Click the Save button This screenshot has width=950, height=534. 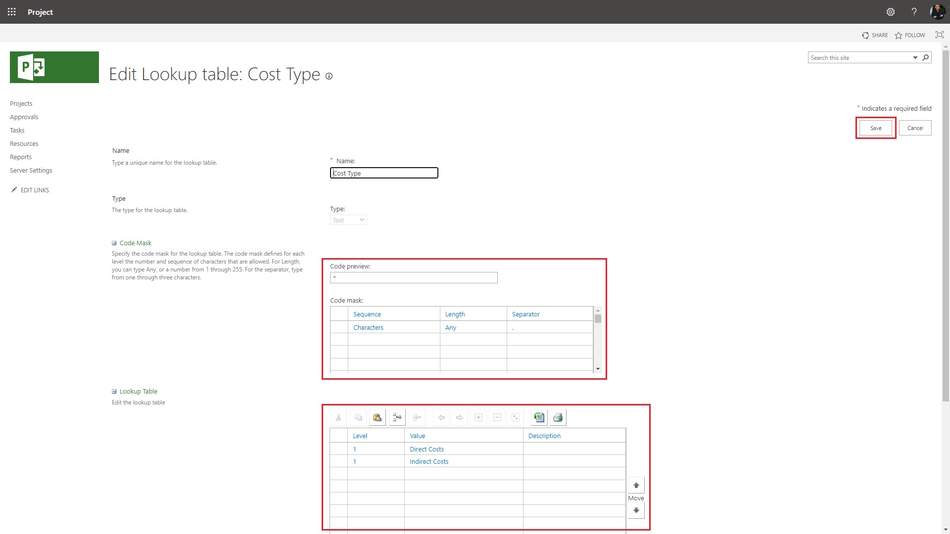point(875,128)
